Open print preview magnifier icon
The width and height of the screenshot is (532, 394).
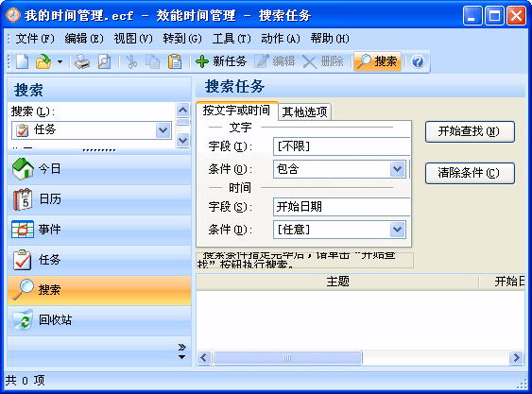tap(104, 61)
